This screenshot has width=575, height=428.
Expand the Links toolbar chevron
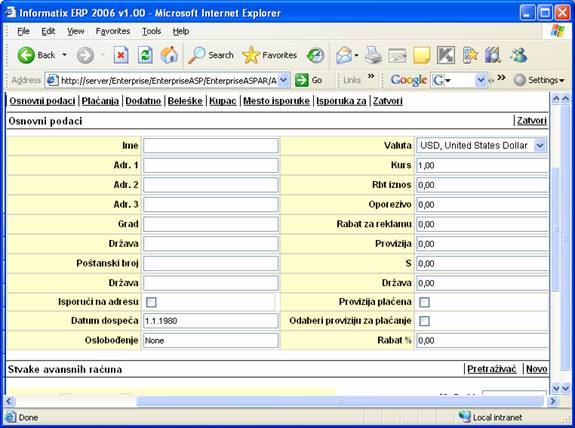pos(371,76)
